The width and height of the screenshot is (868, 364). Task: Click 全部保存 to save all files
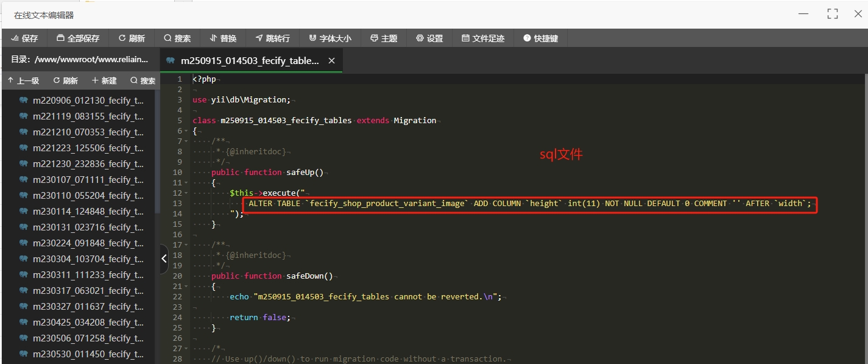[78, 38]
